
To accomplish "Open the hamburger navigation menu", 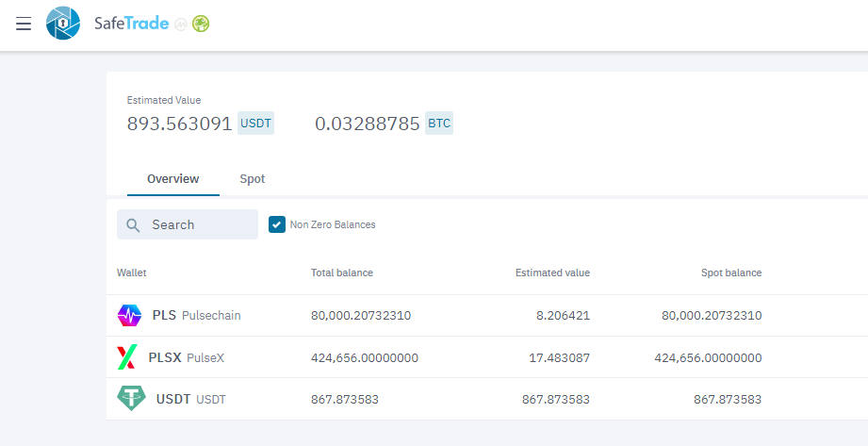I will [x=24, y=24].
